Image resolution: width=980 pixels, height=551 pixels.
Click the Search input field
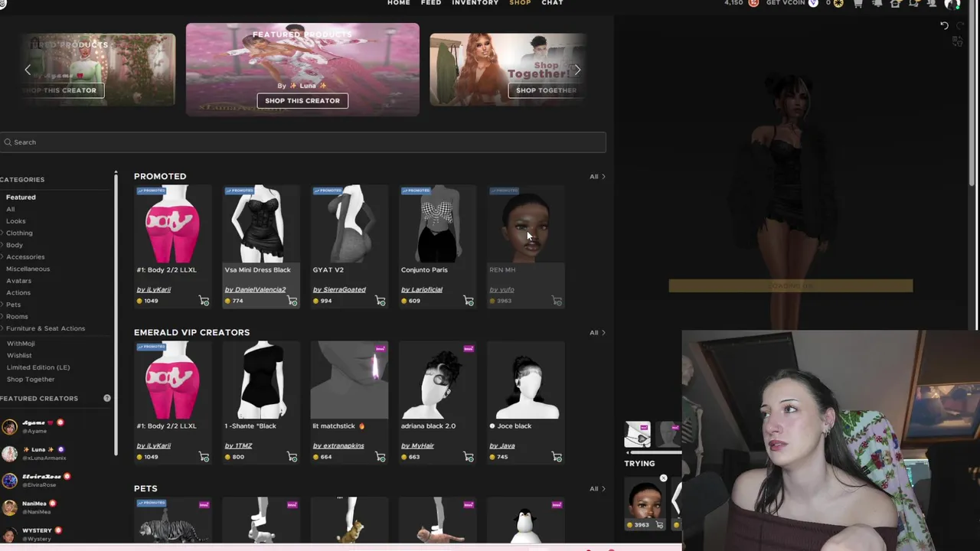(x=302, y=142)
